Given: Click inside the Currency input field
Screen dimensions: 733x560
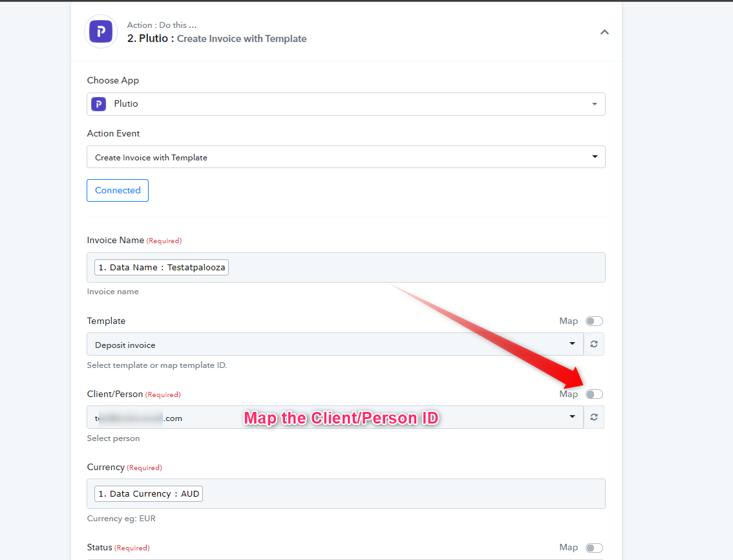Looking at the screenshot, I should coord(346,493).
